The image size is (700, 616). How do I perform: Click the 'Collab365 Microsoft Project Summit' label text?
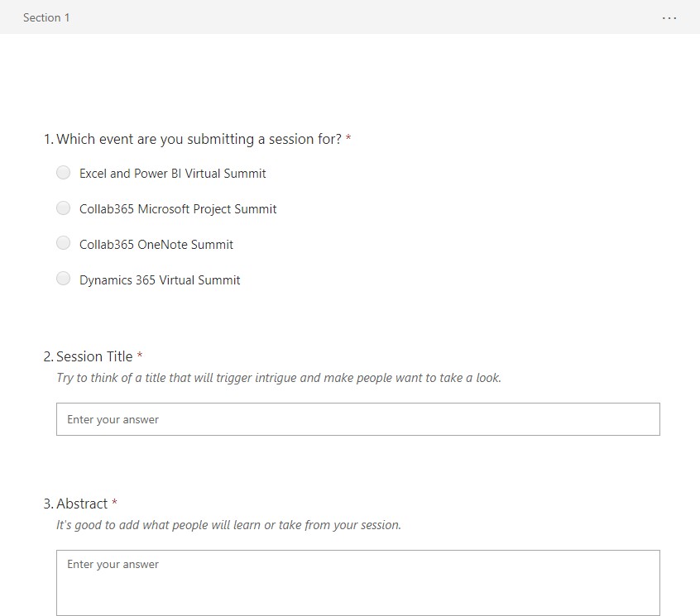coord(178,209)
